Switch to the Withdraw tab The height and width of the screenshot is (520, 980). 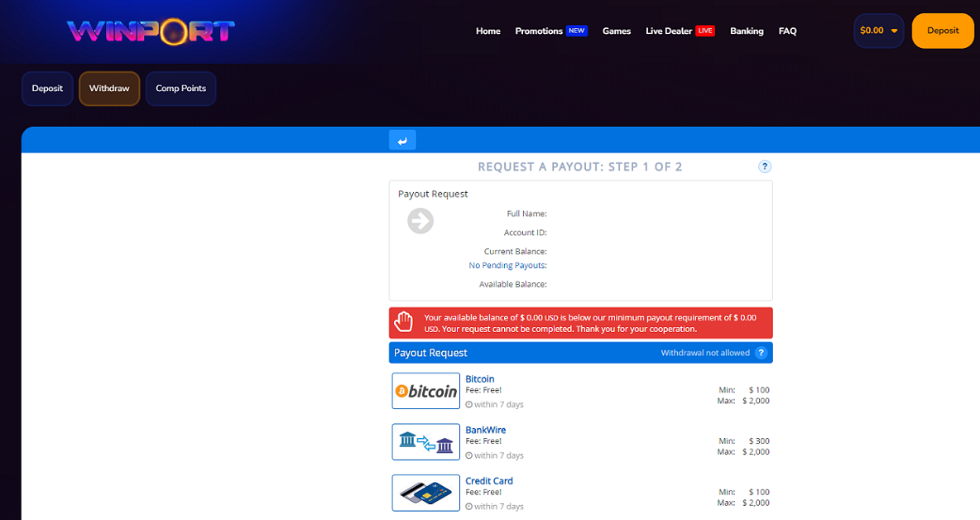(x=108, y=88)
